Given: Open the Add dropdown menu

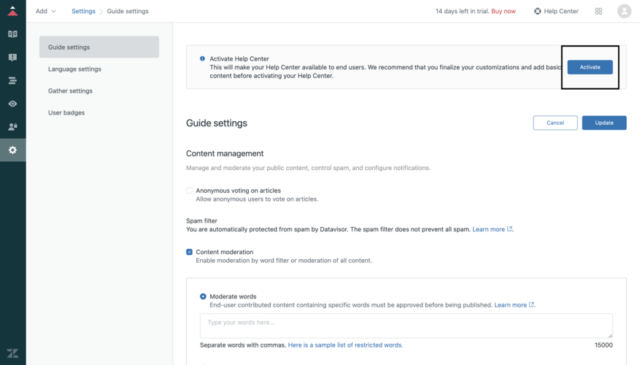Looking at the screenshot, I should click(x=45, y=11).
